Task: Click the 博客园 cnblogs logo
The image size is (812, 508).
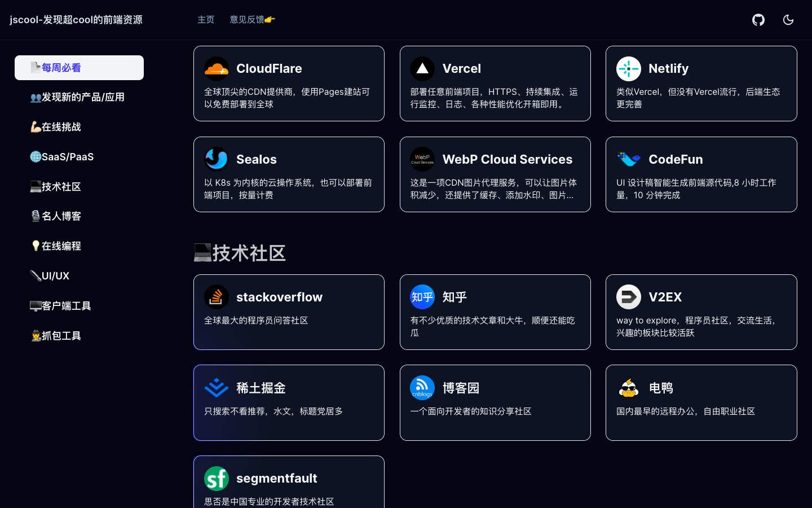Action: [422, 388]
